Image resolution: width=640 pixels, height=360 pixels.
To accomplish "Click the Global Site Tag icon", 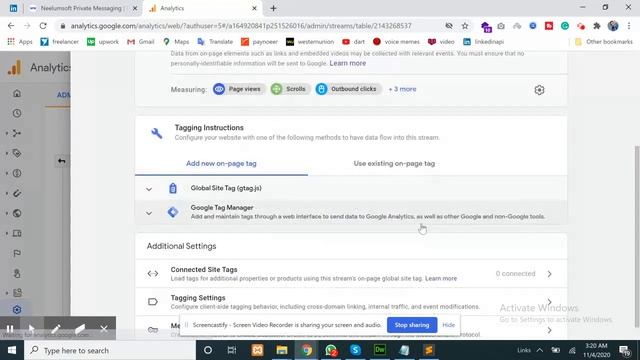I will [173, 188].
